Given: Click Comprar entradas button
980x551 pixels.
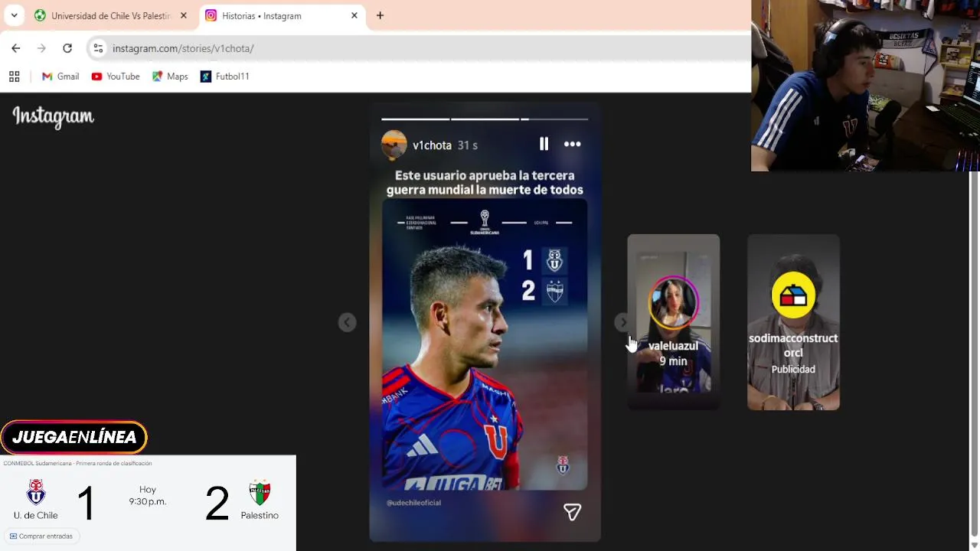Looking at the screenshot, I should click(41, 536).
